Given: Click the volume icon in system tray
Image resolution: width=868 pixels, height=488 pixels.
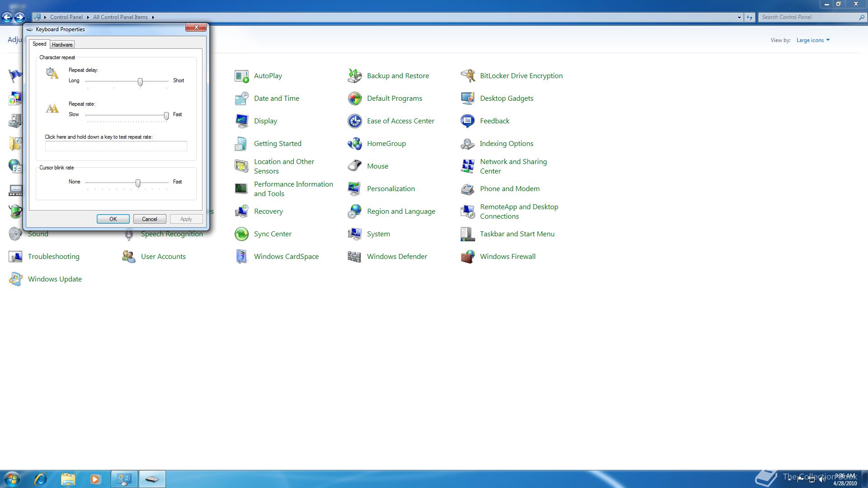Looking at the screenshot, I should tap(822, 479).
